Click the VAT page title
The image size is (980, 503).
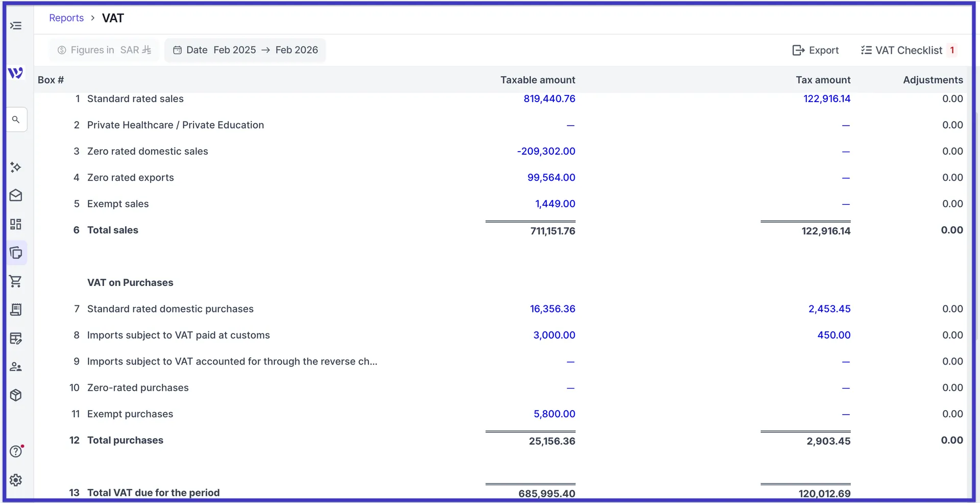point(113,18)
